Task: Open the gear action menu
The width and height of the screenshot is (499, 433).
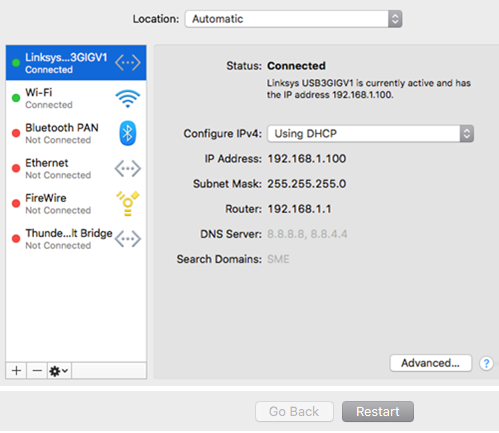Action: [x=59, y=371]
